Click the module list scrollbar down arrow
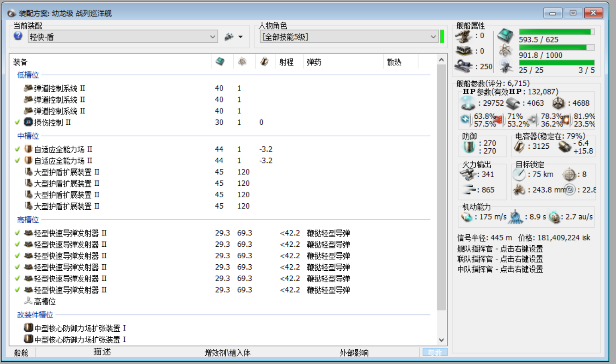This screenshot has width=616, height=364. [441, 340]
